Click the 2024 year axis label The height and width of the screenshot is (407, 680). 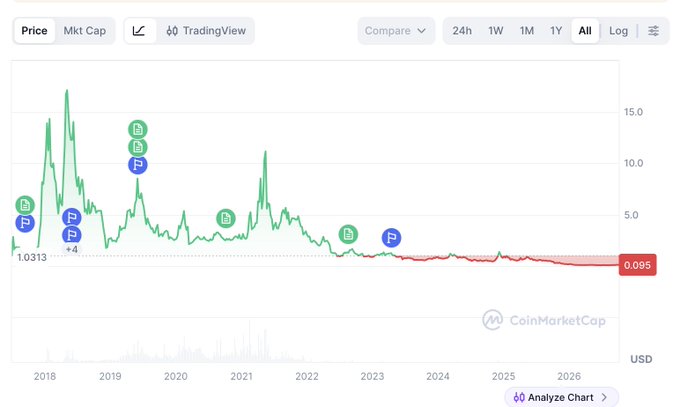(x=438, y=376)
